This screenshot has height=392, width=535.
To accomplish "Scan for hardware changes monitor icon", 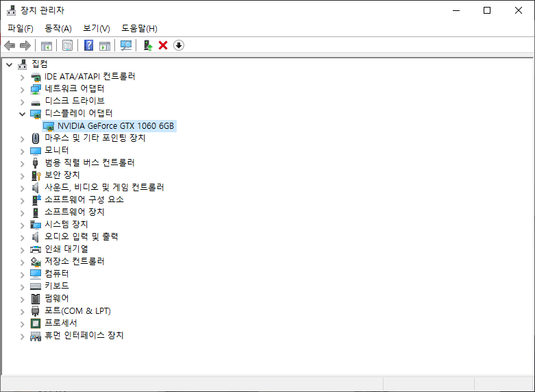I will click(x=126, y=45).
